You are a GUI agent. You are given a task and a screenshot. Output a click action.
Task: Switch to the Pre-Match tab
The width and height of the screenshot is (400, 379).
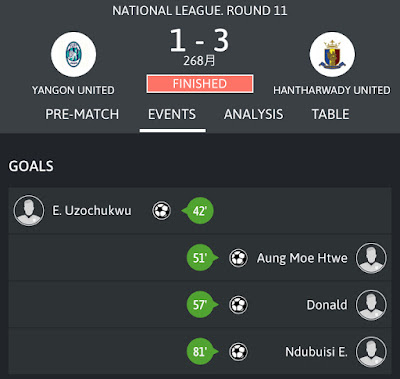[x=82, y=114]
